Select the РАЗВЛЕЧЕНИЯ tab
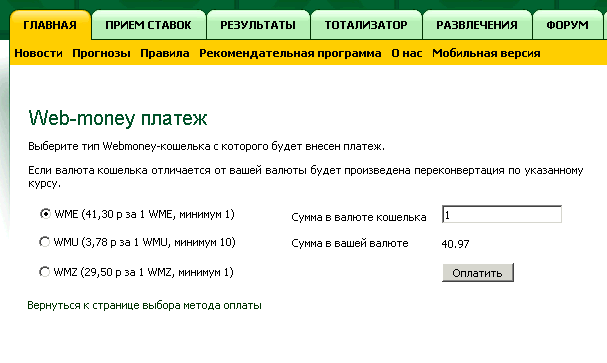This screenshot has width=607, height=363. (477, 25)
